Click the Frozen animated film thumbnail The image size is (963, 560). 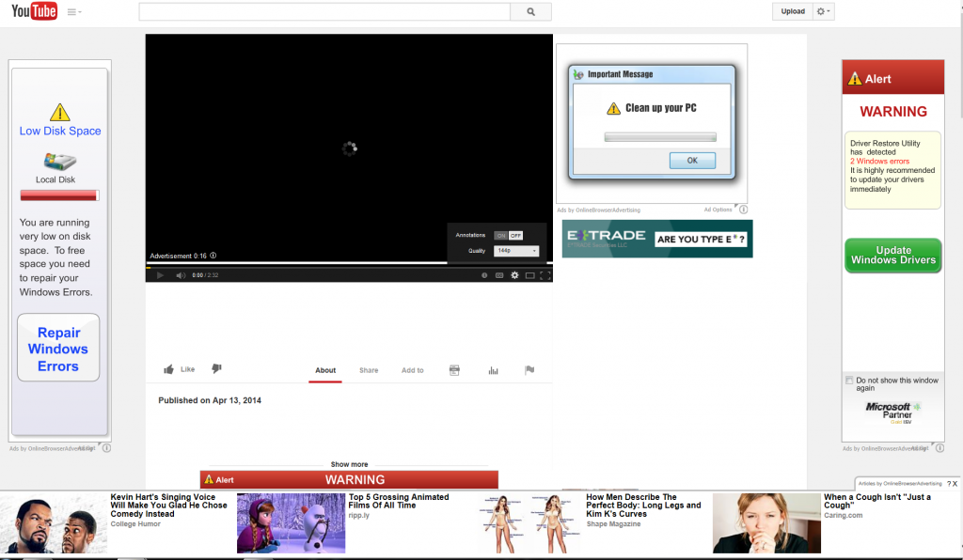coord(292,523)
